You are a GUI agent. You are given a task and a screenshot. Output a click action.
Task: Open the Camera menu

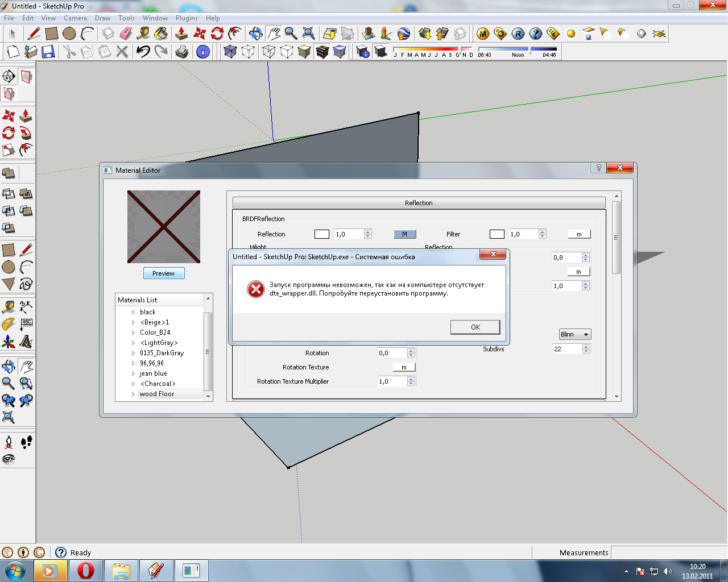coord(75,18)
